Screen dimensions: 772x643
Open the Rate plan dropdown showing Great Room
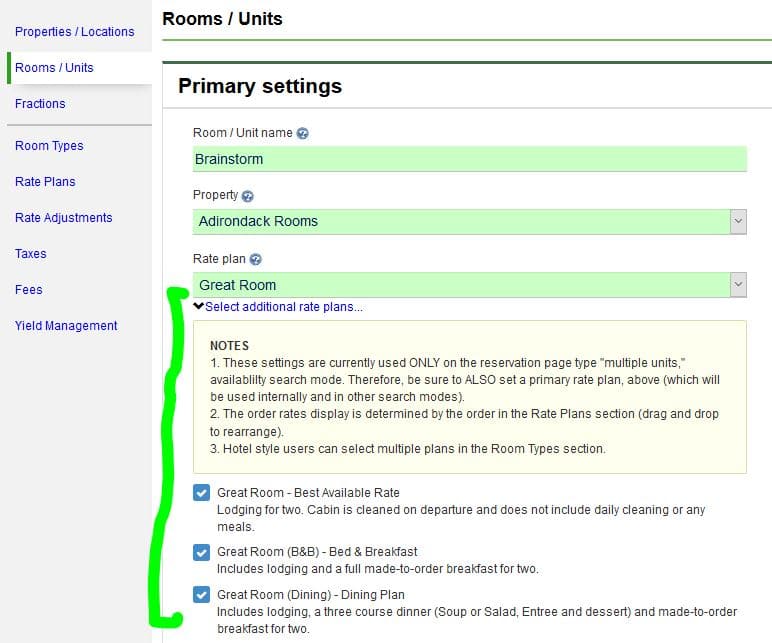click(738, 285)
